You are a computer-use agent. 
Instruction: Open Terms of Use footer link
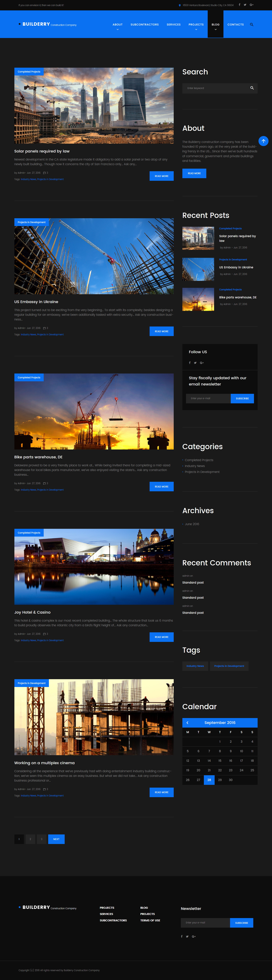(x=150, y=920)
